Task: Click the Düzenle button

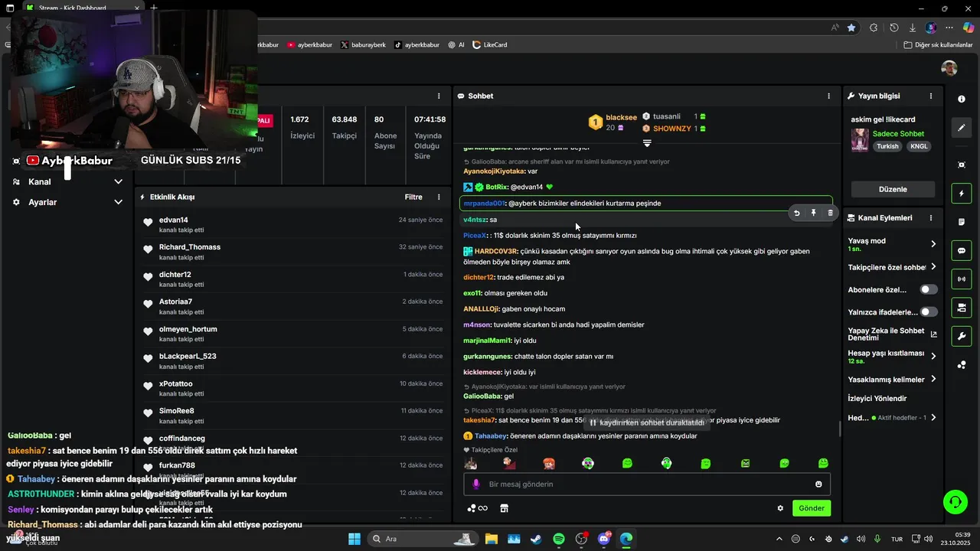Action: pos(893,189)
